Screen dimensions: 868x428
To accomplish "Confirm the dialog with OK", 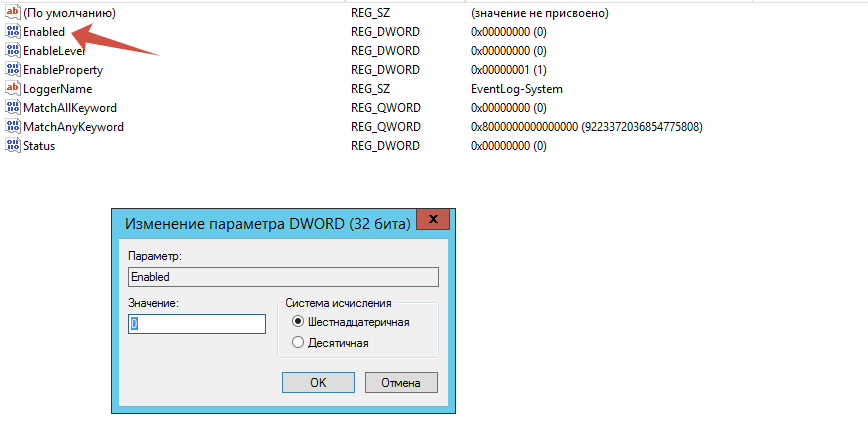I will point(318,383).
